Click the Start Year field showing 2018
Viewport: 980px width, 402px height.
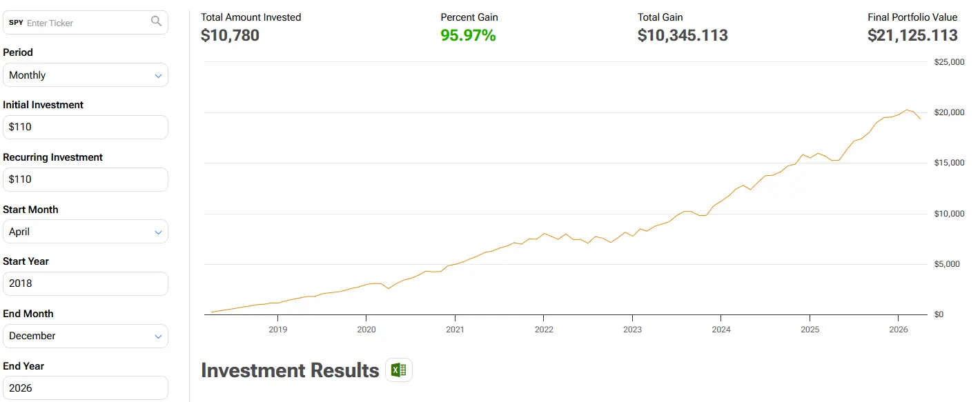[x=86, y=283]
